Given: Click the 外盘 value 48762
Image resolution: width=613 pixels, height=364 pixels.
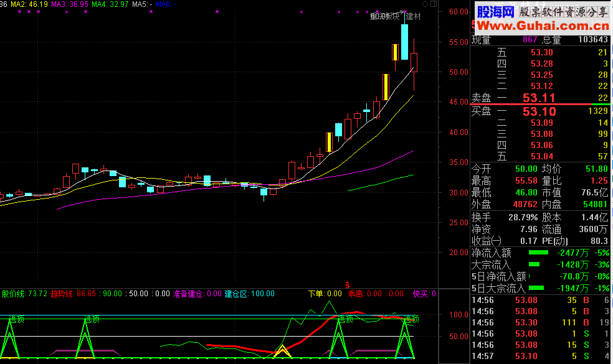Looking at the screenshot, I should coord(525,204).
